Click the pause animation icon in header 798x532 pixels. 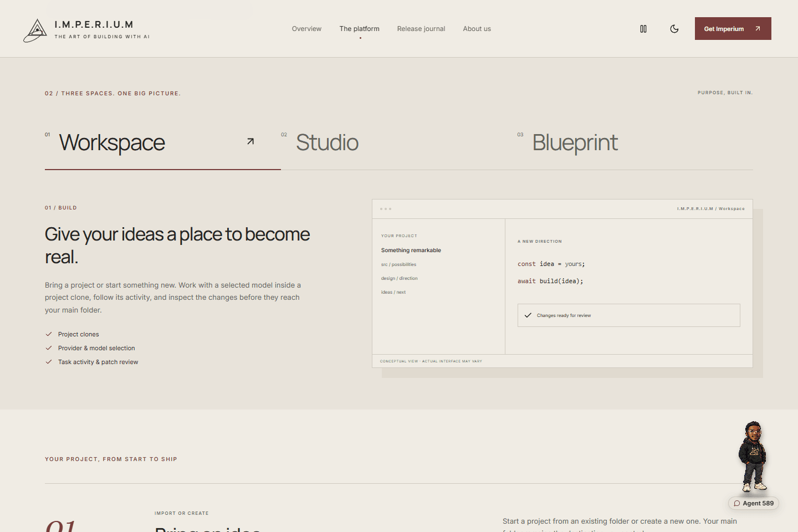(643, 29)
